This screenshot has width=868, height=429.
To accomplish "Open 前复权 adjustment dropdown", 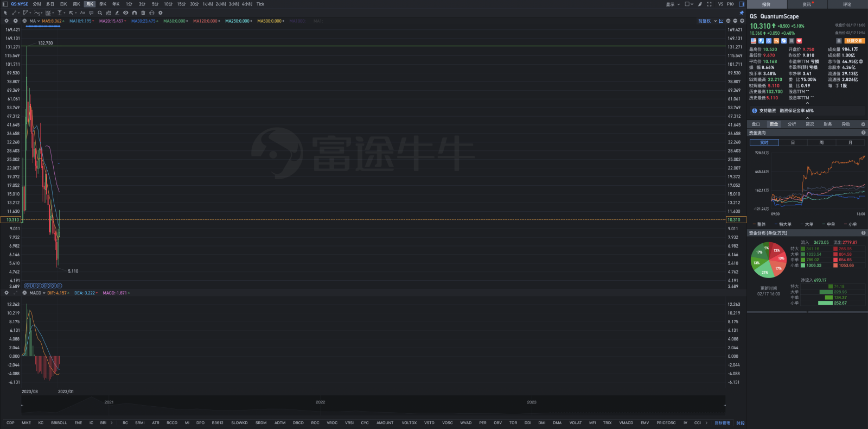I will point(707,21).
